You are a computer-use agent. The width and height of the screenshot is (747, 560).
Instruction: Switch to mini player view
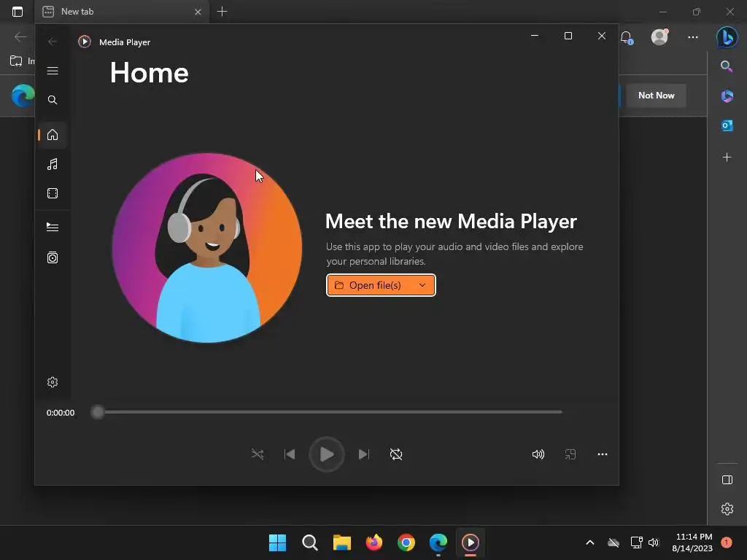pyautogui.click(x=570, y=454)
